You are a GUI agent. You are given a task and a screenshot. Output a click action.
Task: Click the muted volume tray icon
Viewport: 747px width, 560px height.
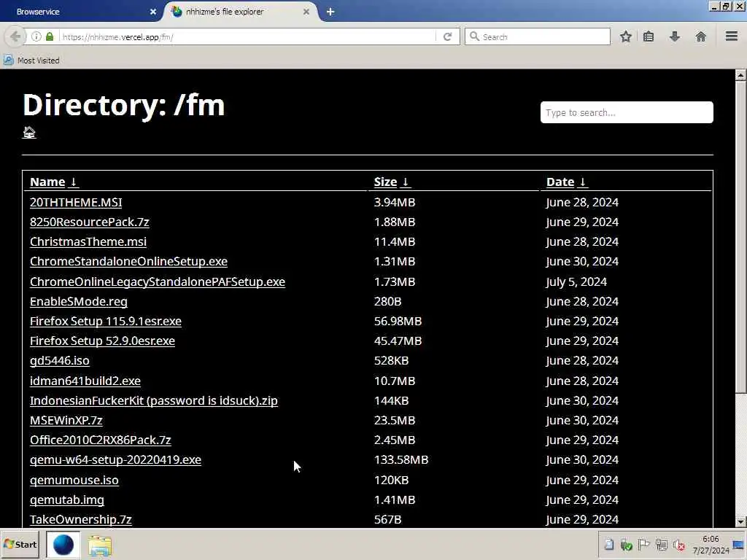coord(679,545)
